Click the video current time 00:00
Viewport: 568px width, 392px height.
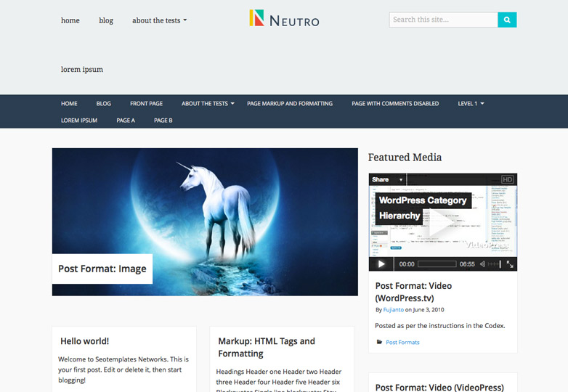(x=407, y=264)
